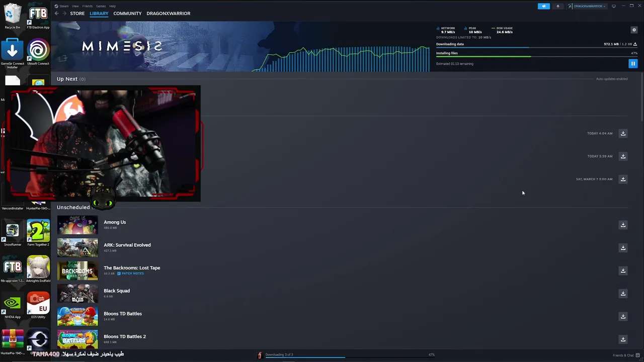Open download settings gear icon

[634, 30]
